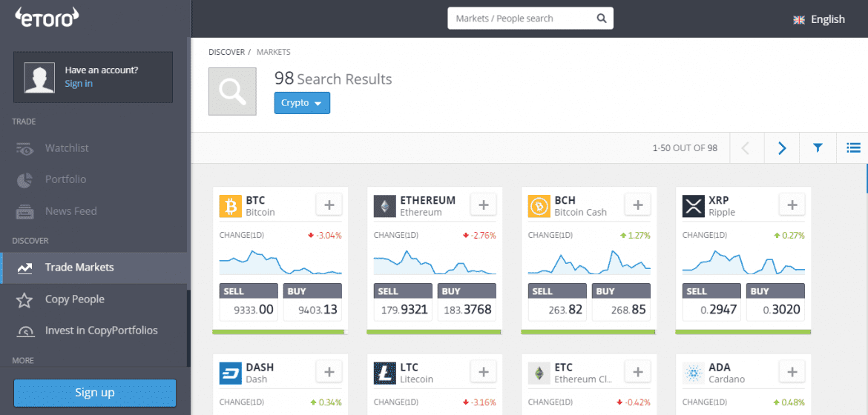Open Invest in CopyPortfolios

pos(101,331)
